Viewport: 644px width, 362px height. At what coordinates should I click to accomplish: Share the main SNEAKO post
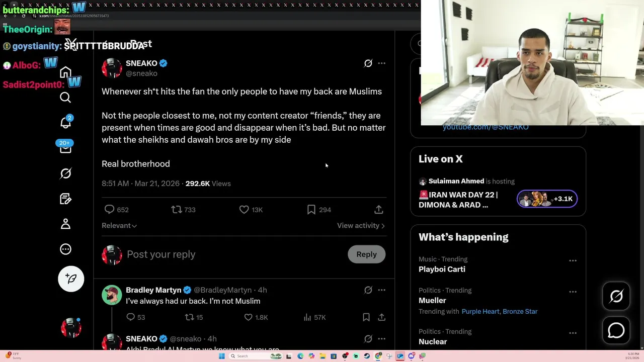[x=379, y=210]
